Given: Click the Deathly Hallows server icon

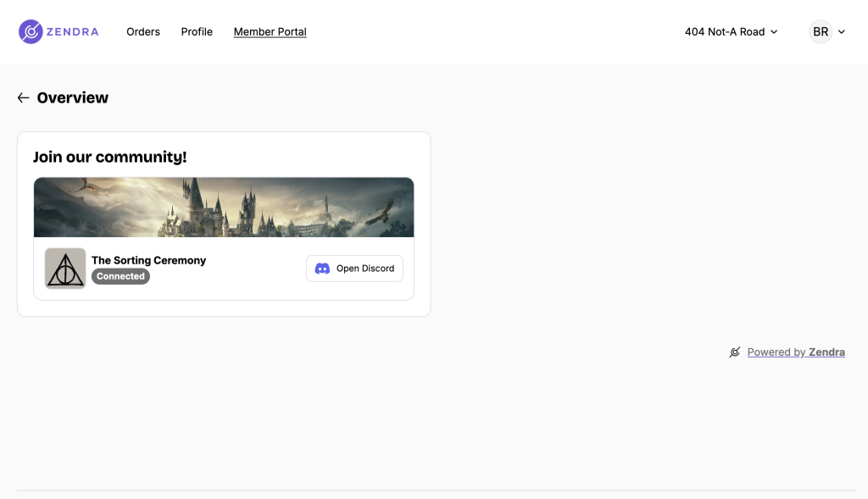Looking at the screenshot, I should tap(65, 269).
